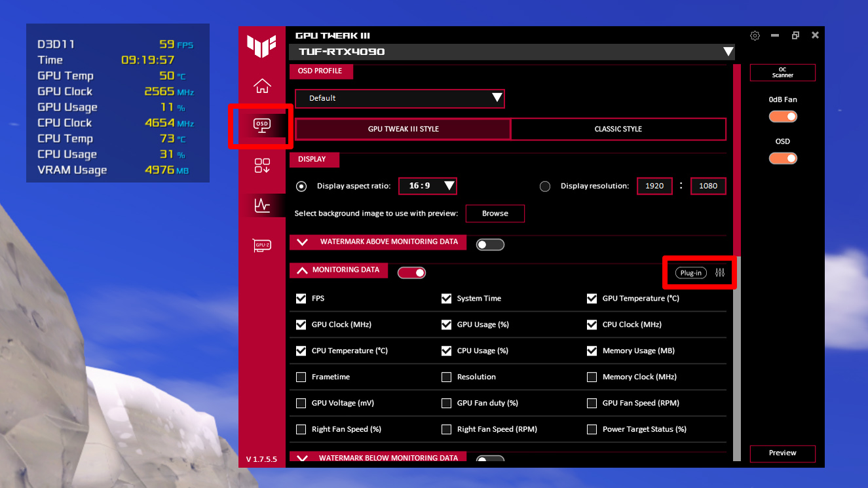The image size is (868, 488).
Task: Open settings gear in title bar
Action: click(755, 35)
